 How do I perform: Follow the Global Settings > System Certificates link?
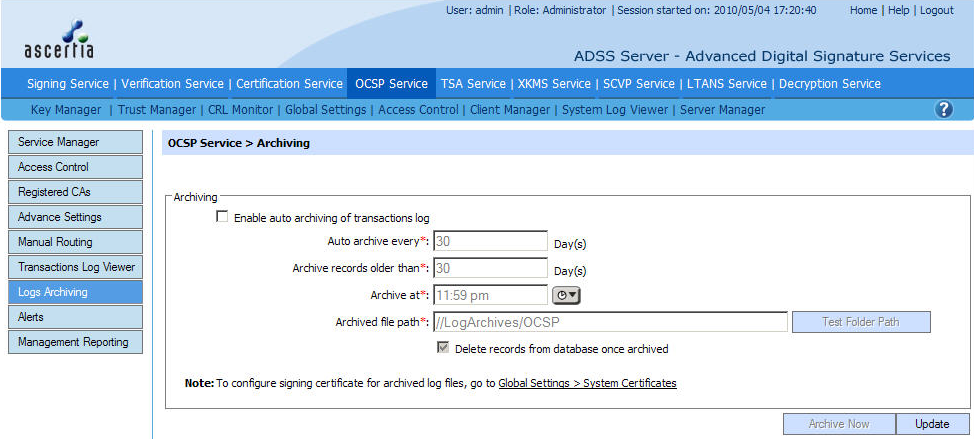pos(587,383)
